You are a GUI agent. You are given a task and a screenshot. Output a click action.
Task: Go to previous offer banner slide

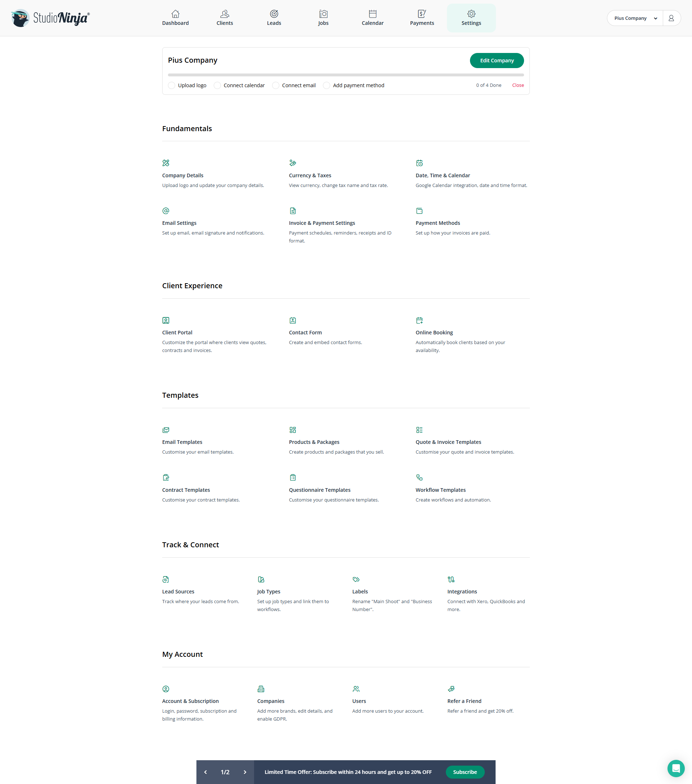[x=205, y=772]
